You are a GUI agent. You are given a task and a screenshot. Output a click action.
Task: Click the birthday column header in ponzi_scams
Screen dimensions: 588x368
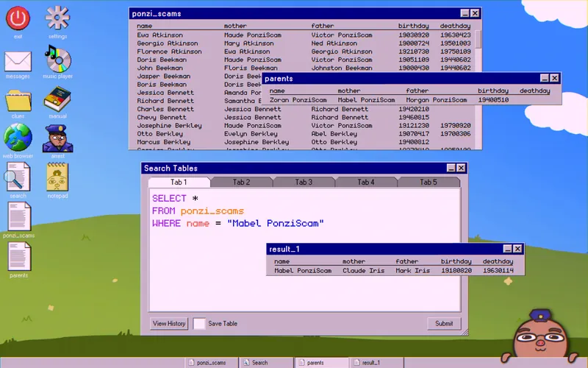413,26
